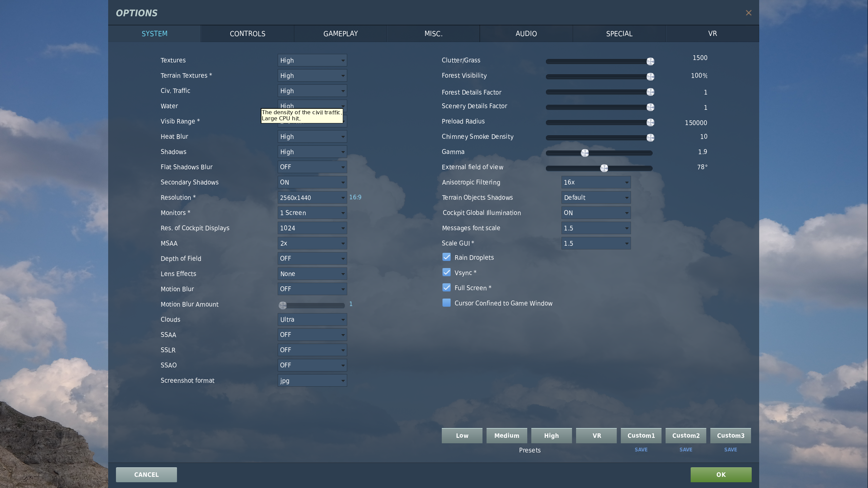Load the Custom1 preset
Image resolution: width=868 pixels, height=488 pixels.
tap(641, 435)
